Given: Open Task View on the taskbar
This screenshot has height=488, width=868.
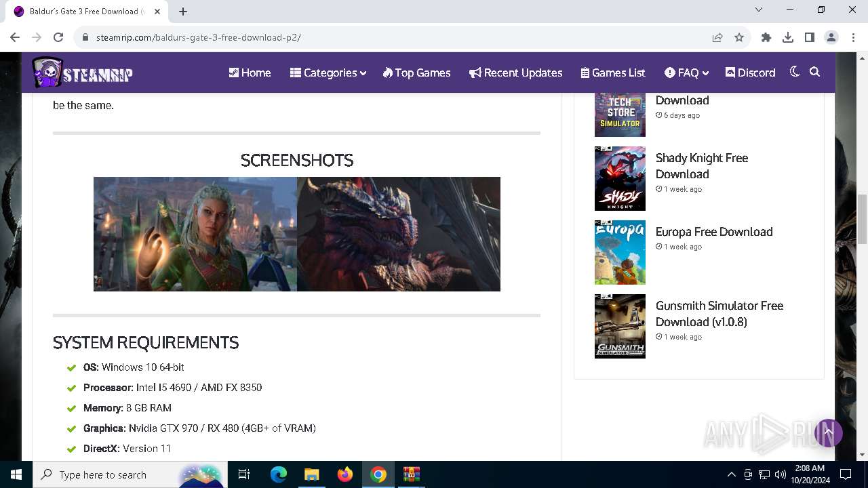Looking at the screenshot, I should pyautogui.click(x=244, y=474).
